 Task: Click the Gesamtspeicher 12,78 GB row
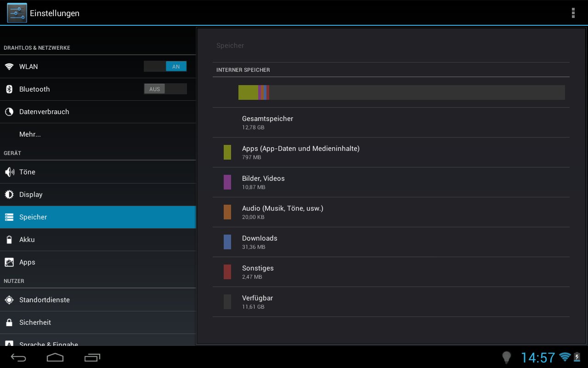click(x=391, y=122)
